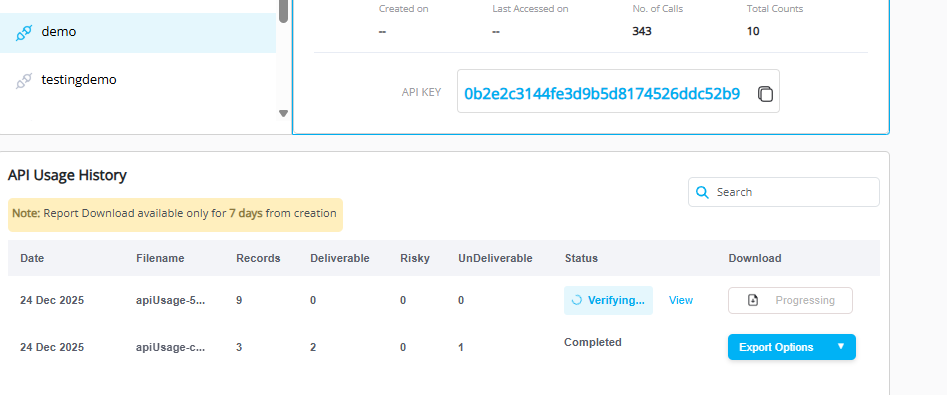This screenshot has height=395, width=947.
Task: Click the magnifier icon in Search box
Action: 702,192
